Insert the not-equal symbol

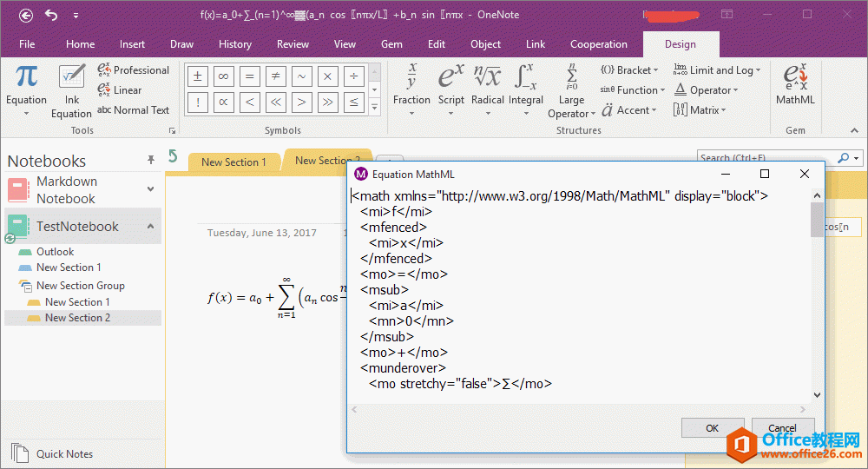276,76
